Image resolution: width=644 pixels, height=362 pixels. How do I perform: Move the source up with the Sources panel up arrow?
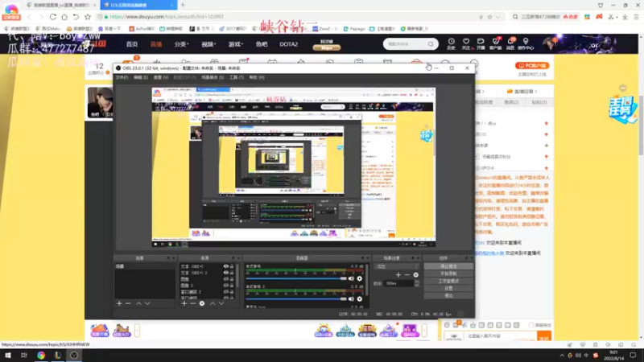tap(213, 303)
